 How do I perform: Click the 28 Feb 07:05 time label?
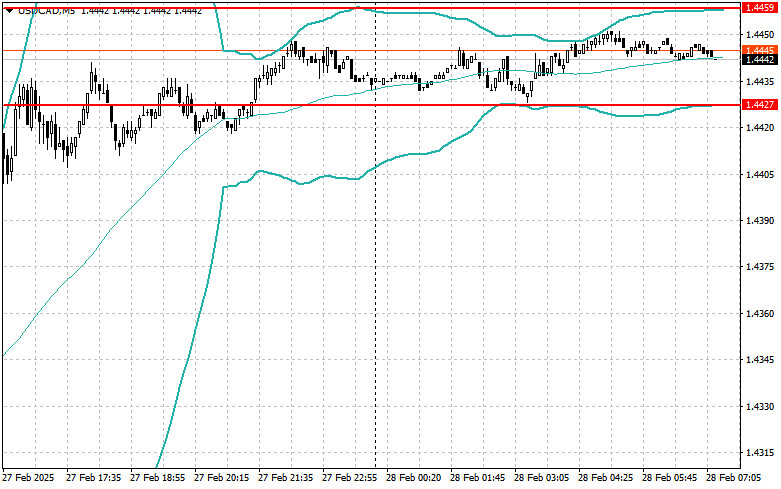(734, 478)
